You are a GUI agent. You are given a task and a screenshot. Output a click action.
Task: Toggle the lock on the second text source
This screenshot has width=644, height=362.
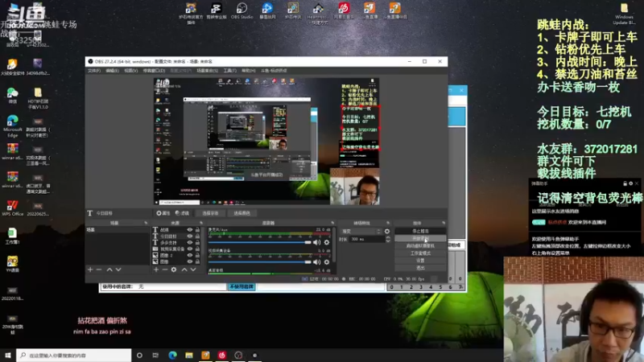click(197, 236)
